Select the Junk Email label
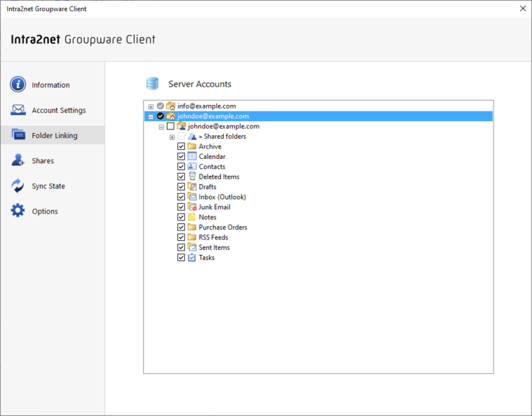Image resolution: width=532 pixels, height=416 pixels. 214,207
